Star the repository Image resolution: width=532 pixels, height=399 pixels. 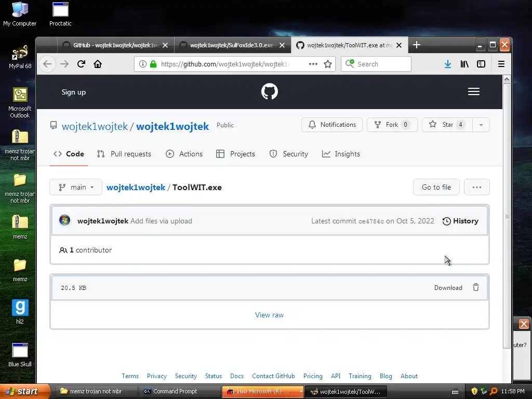pos(447,125)
